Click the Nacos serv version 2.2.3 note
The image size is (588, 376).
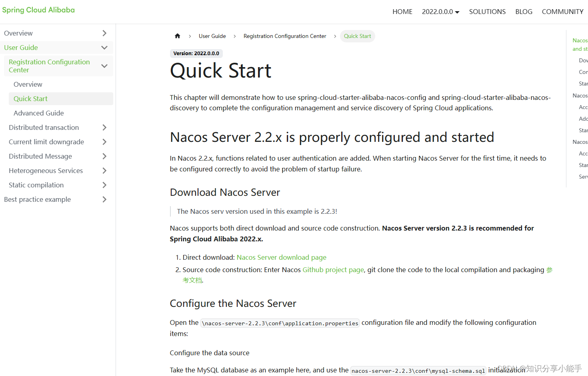tap(257, 211)
